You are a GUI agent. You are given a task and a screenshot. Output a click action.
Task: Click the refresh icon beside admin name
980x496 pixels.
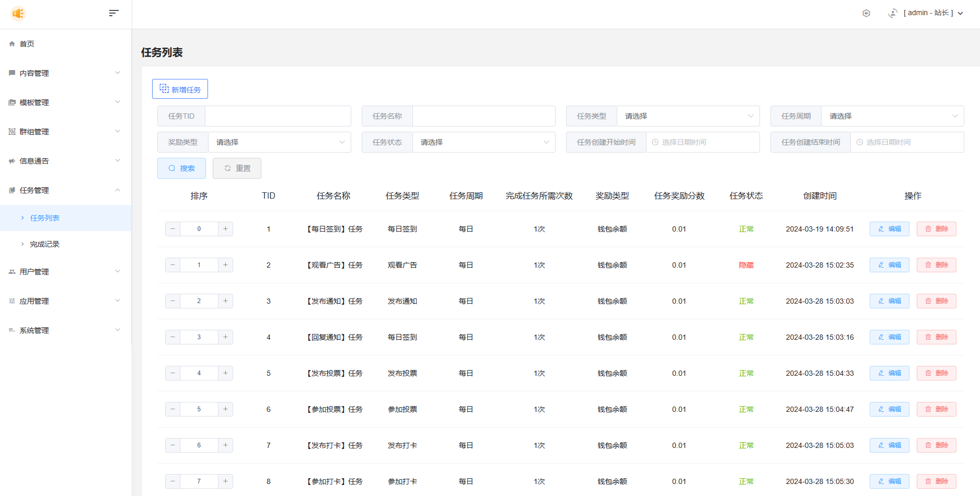coord(893,13)
